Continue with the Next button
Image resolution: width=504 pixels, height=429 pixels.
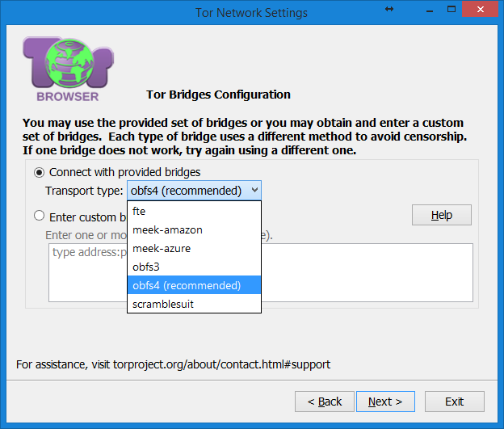385,402
